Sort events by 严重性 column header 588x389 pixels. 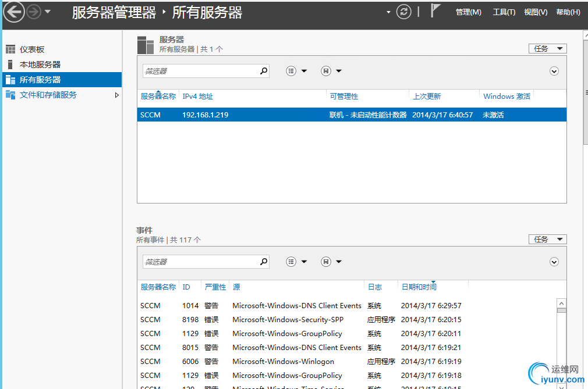pyautogui.click(x=215, y=287)
